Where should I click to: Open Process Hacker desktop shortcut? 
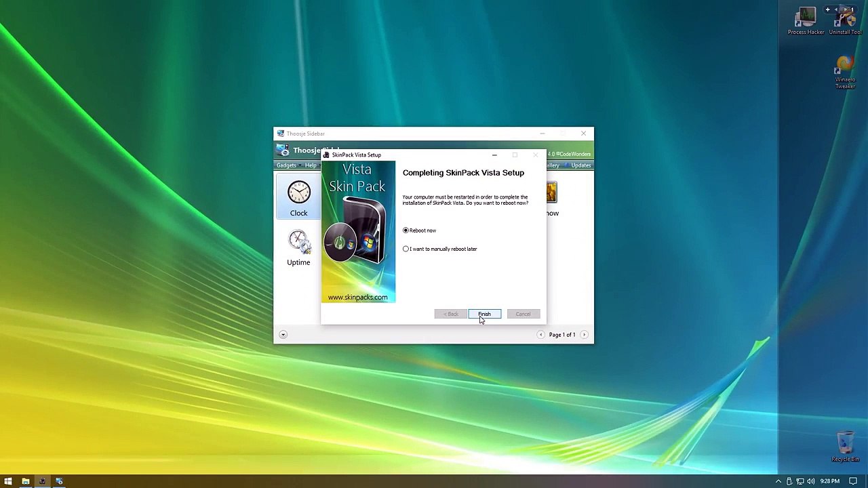coord(806,21)
